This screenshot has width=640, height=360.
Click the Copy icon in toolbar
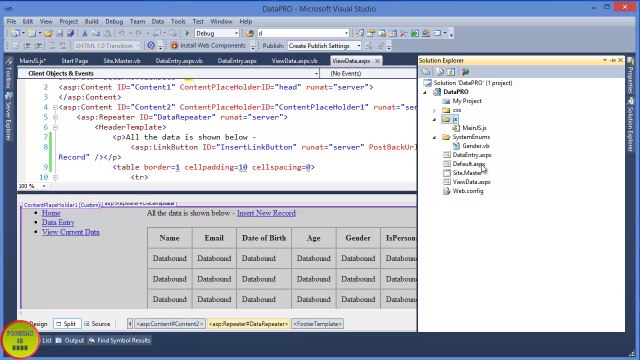[x=96, y=33]
